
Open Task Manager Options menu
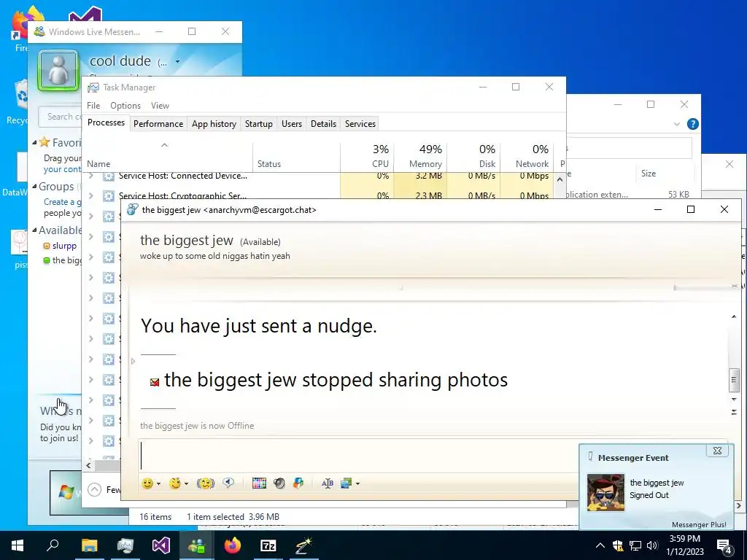point(125,106)
